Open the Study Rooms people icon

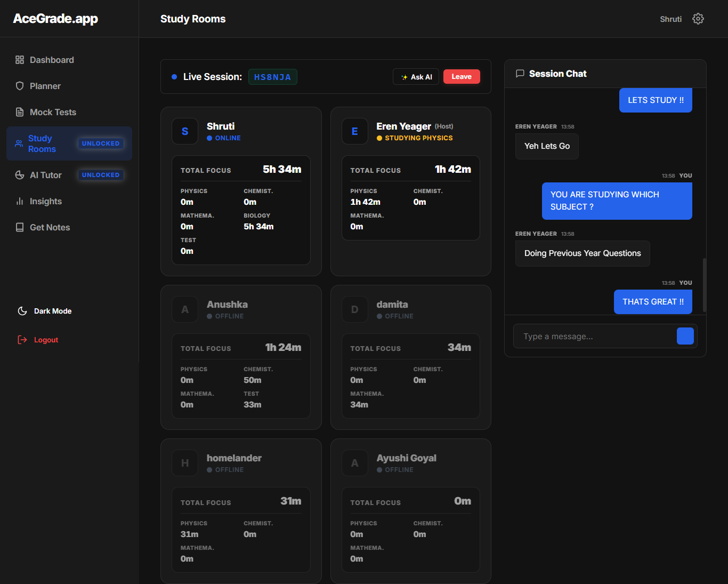pos(20,143)
